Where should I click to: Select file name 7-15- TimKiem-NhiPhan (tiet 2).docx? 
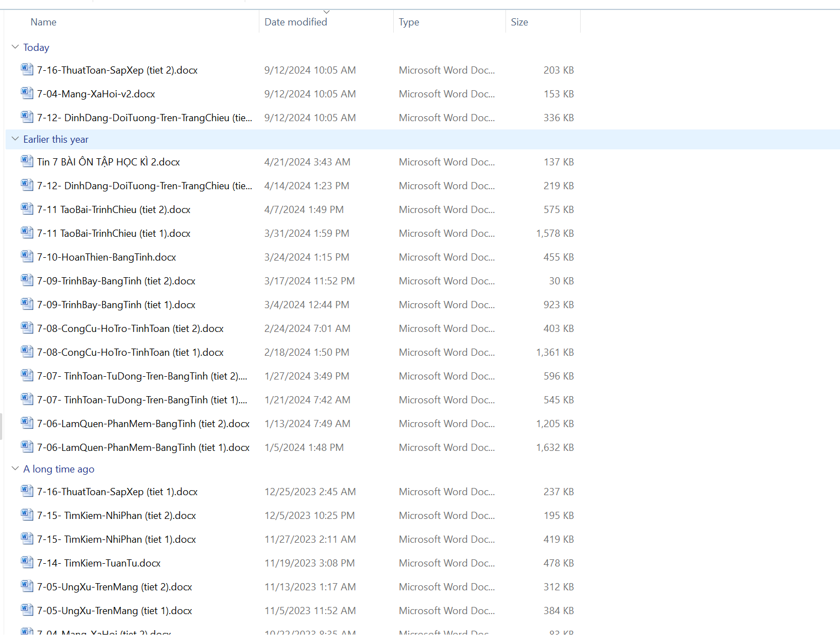click(x=117, y=516)
